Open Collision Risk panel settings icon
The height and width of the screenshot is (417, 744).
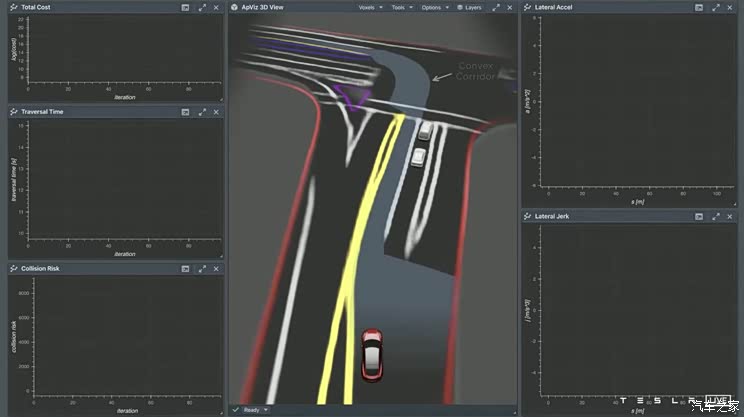click(185, 268)
